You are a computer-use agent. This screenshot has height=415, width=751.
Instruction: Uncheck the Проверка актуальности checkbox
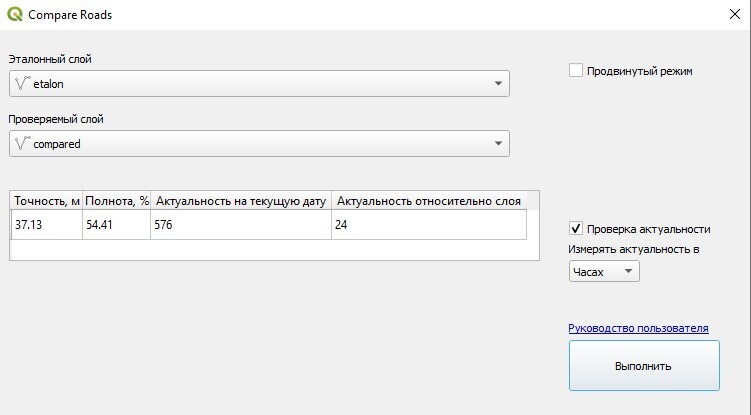(x=576, y=228)
